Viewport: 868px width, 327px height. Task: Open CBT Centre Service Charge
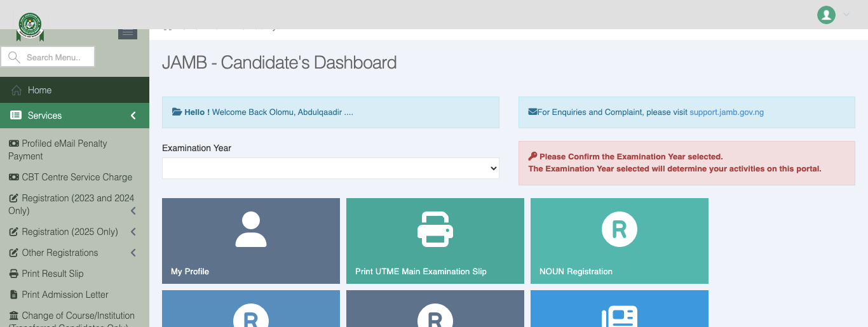pyautogui.click(x=71, y=177)
